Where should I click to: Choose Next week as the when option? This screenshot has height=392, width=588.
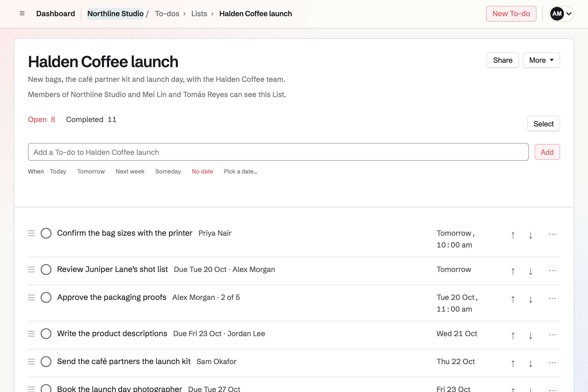pyautogui.click(x=130, y=171)
